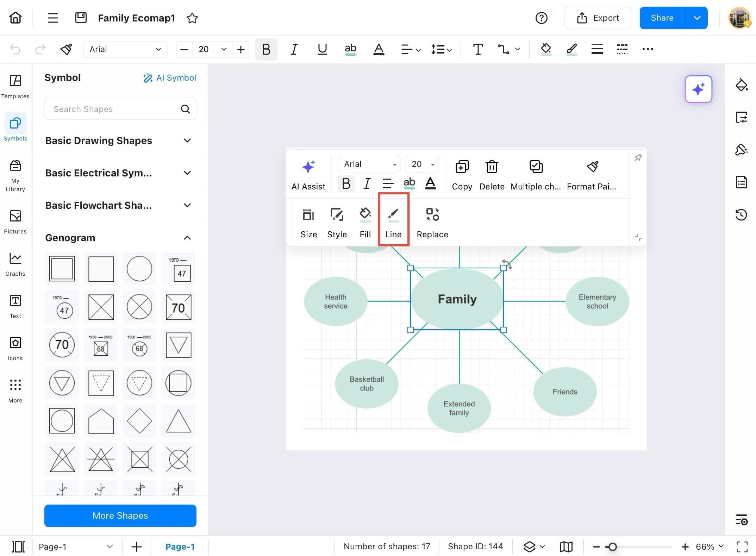Click the Search Shapes input field

(113, 109)
